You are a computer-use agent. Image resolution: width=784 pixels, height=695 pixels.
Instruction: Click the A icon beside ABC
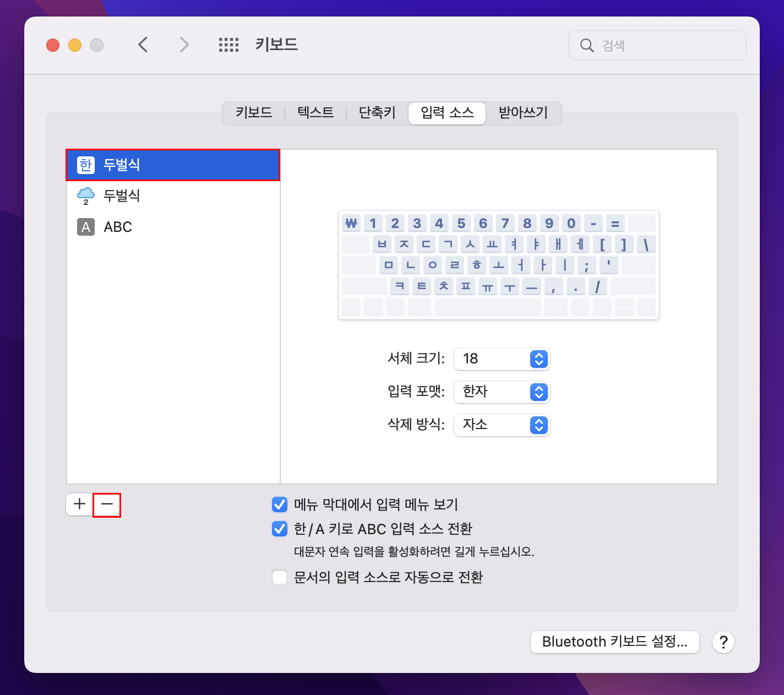pos(86,227)
